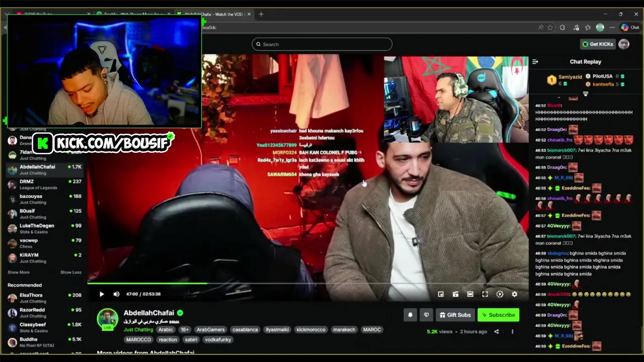Open the AbdellahChafai channel name link
Viewport: 644px width, 362px height.
pyautogui.click(x=149, y=313)
